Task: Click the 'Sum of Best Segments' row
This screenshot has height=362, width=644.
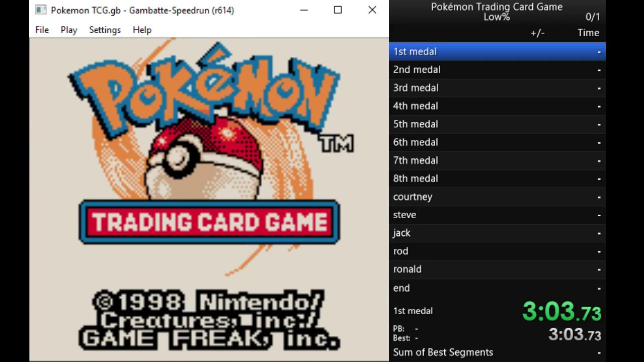Action: 497,352
